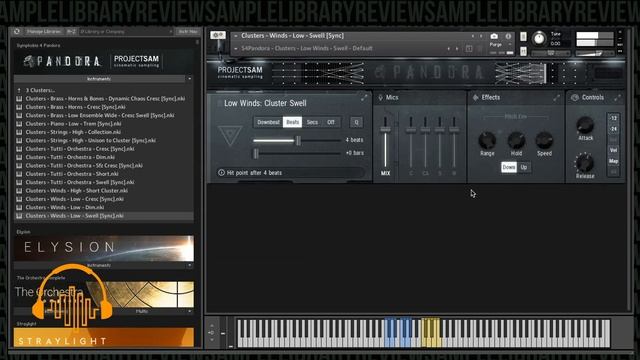Go up folder from 3 Clusters
The image size is (640, 360).
point(19,90)
